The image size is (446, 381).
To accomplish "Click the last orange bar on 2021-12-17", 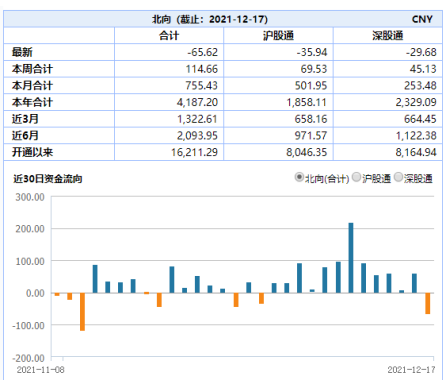I will pos(427,303).
